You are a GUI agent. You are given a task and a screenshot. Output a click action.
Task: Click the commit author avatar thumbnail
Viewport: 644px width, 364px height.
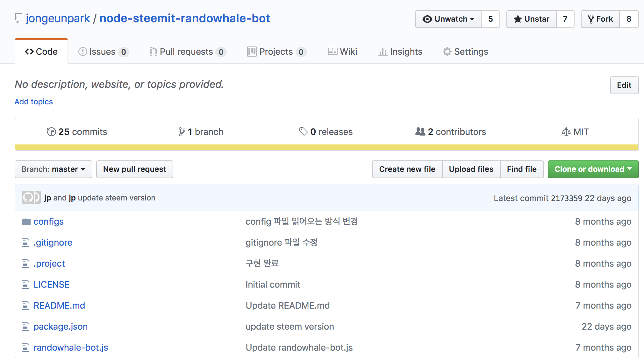pyautogui.click(x=31, y=197)
